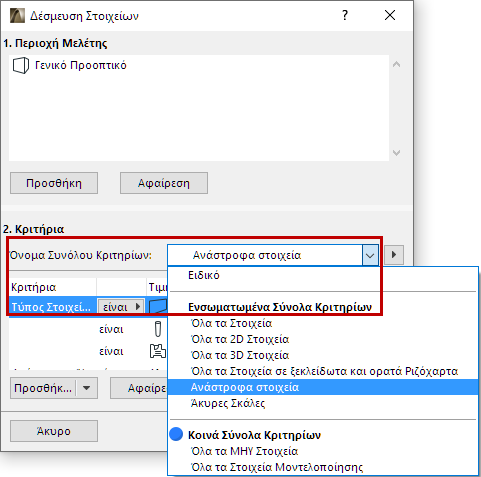Open the arrow beside Προσθήκ... button

point(87,388)
